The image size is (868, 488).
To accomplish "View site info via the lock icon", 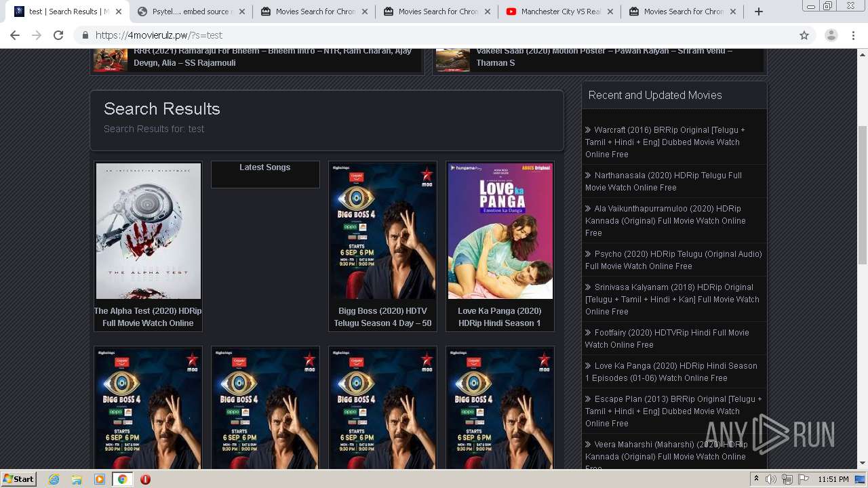I will [x=85, y=35].
